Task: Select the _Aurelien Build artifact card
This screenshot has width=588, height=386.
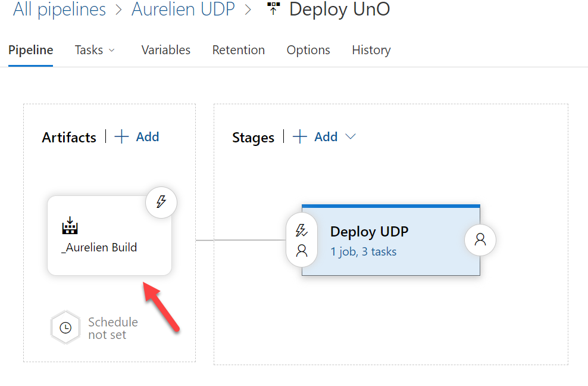Action: (x=110, y=247)
